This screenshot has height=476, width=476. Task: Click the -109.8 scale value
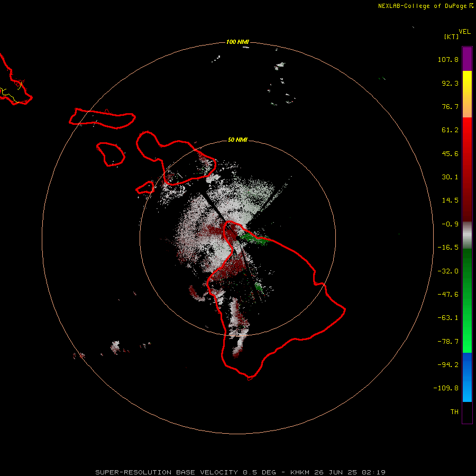tap(446, 388)
